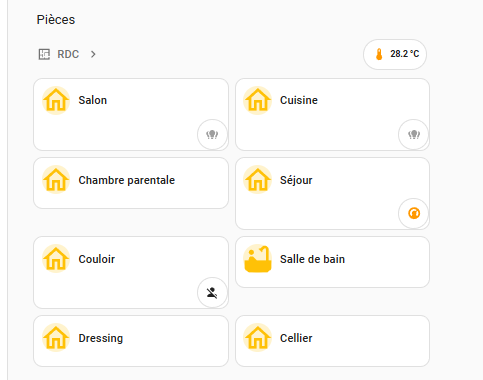
Task: Toggle the Cuisine light bulb badge
Action: pyautogui.click(x=414, y=135)
